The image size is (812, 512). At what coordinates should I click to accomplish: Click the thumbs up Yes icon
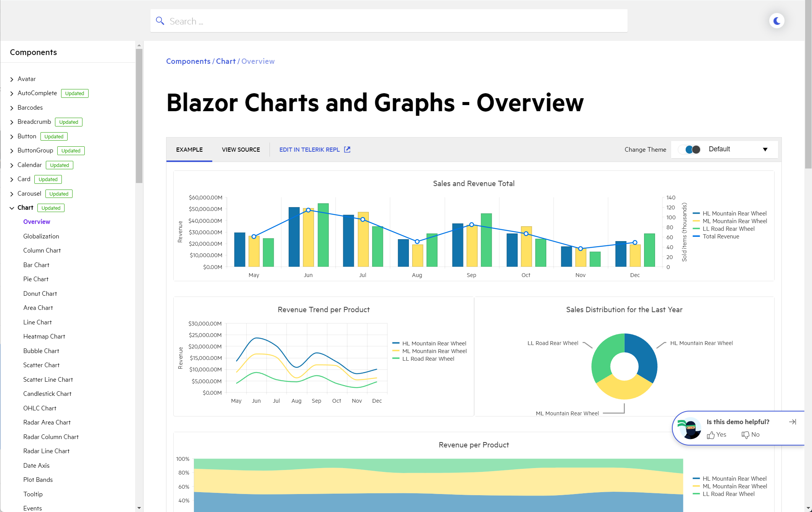[x=711, y=435]
